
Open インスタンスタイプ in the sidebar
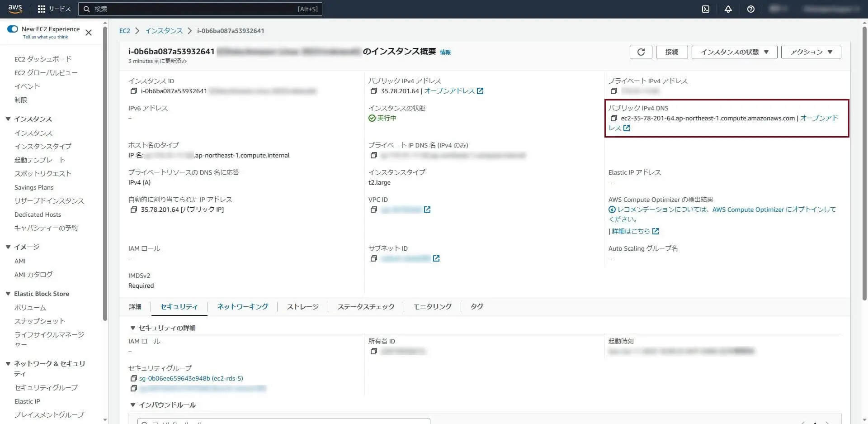click(43, 147)
